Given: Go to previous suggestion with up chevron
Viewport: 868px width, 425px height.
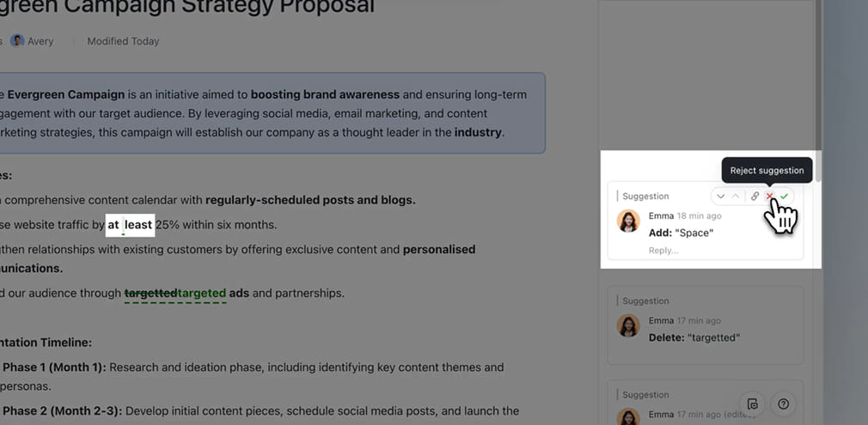Looking at the screenshot, I should click(x=736, y=197).
